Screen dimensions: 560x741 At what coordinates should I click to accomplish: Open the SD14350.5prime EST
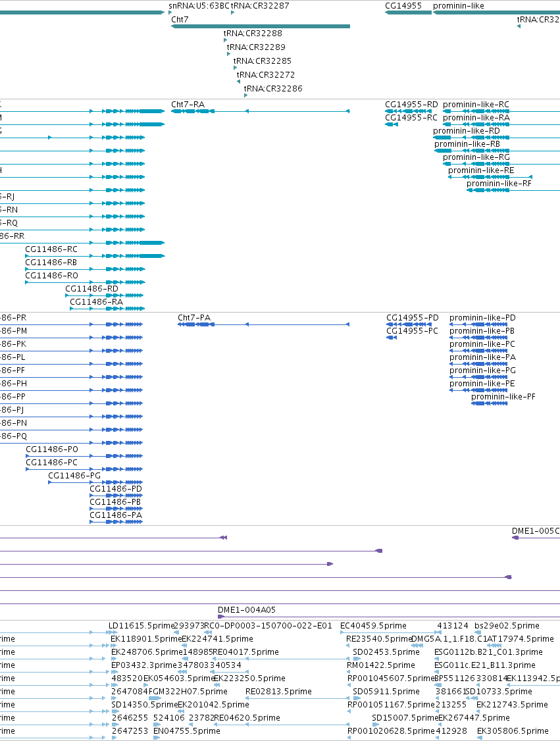click(x=115, y=711)
